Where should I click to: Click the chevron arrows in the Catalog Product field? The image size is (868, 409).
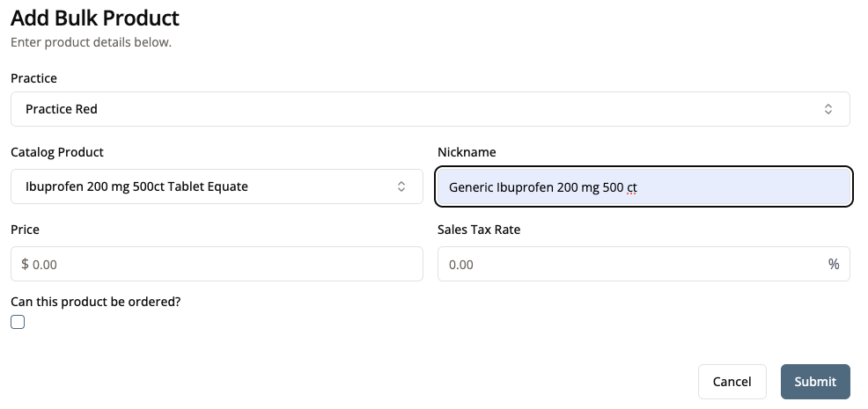401,186
